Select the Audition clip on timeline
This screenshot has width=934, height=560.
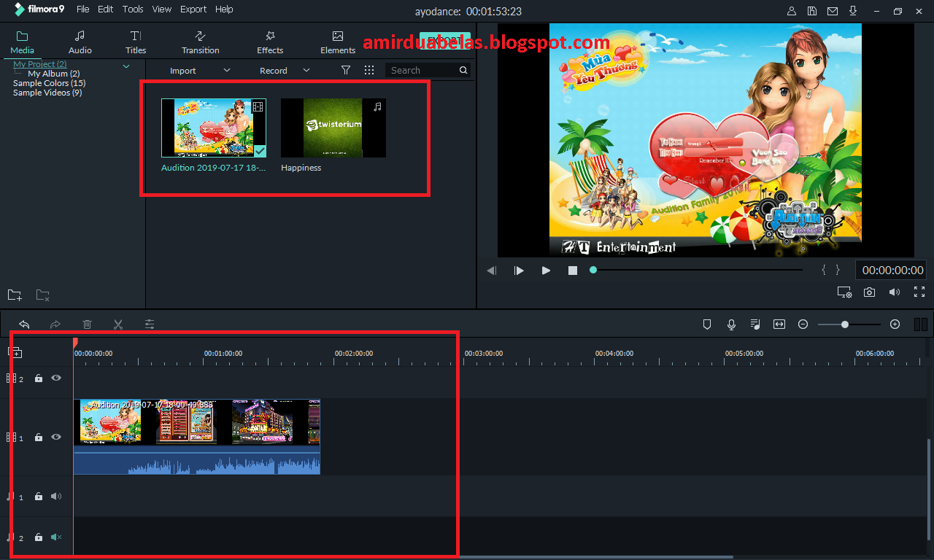(197, 437)
